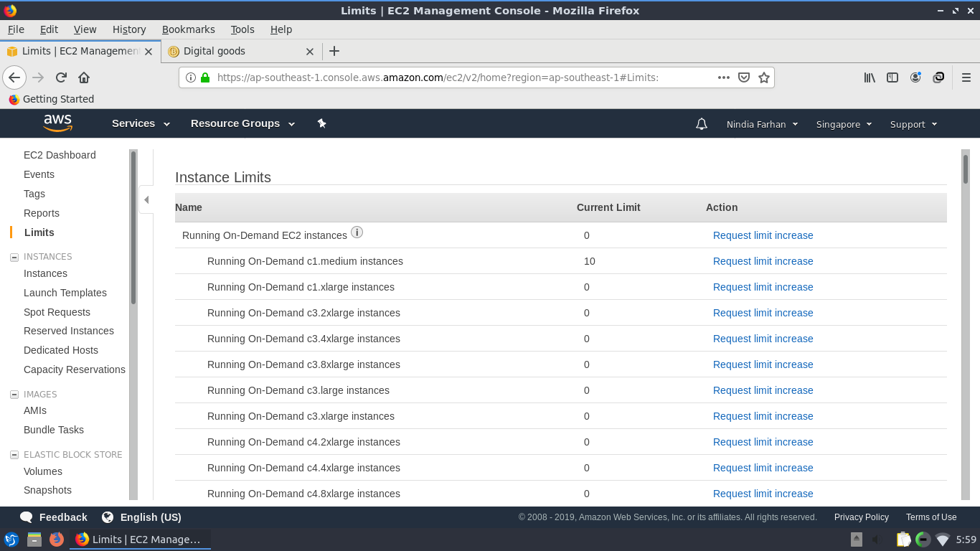The width and height of the screenshot is (980, 551).
Task: Change language from English (US)
Action: (x=141, y=517)
